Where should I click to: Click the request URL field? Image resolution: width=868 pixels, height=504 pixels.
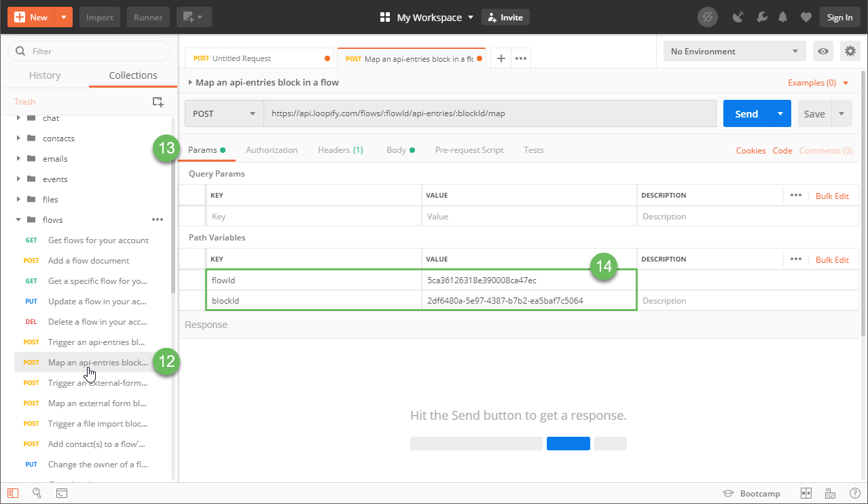click(x=490, y=113)
